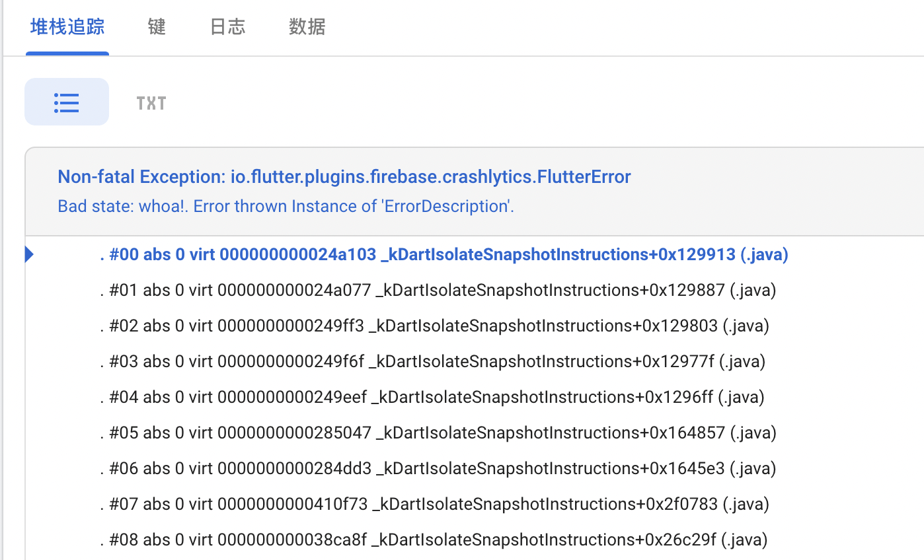Click the Non-fatal Exception FlutterError heading
This screenshot has width=924, height=560.
[344, 177]
